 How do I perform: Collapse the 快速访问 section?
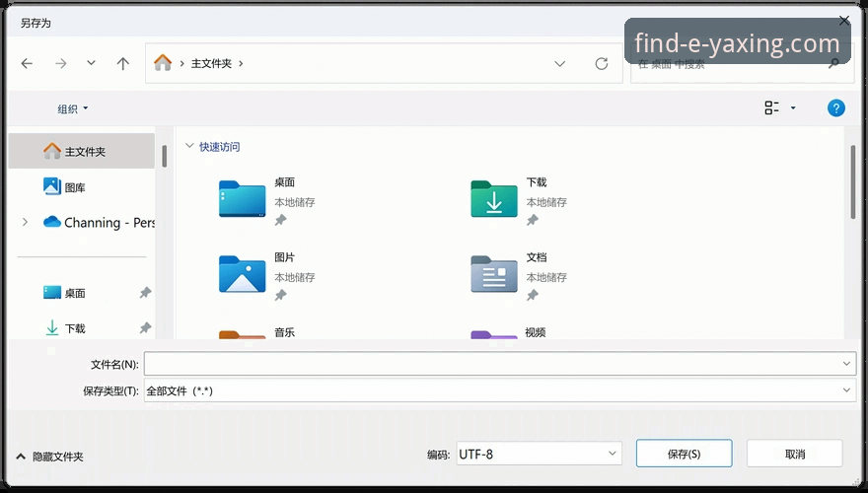[189, 146]
